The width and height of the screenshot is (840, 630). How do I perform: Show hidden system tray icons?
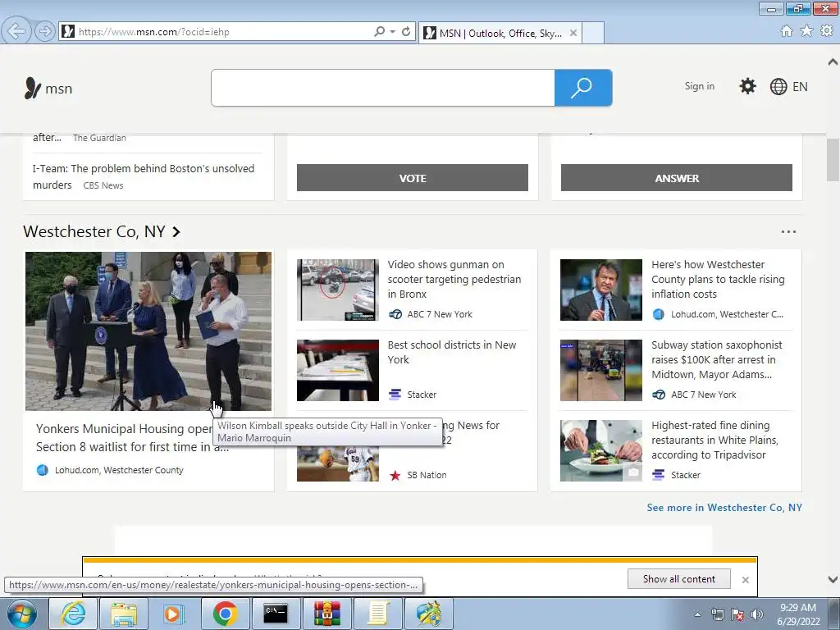(x=697, y=614)
